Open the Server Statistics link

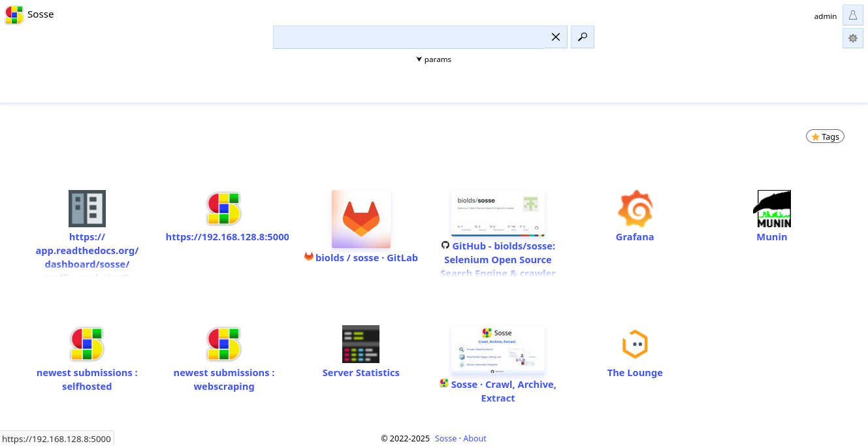point(361,373)
